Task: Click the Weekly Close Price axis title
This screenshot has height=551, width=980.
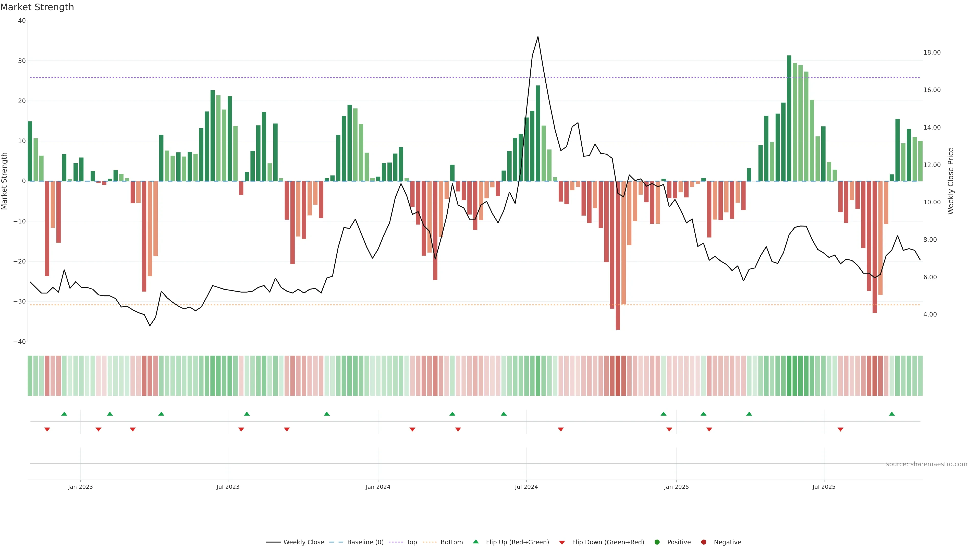Action: click(951, 181)
